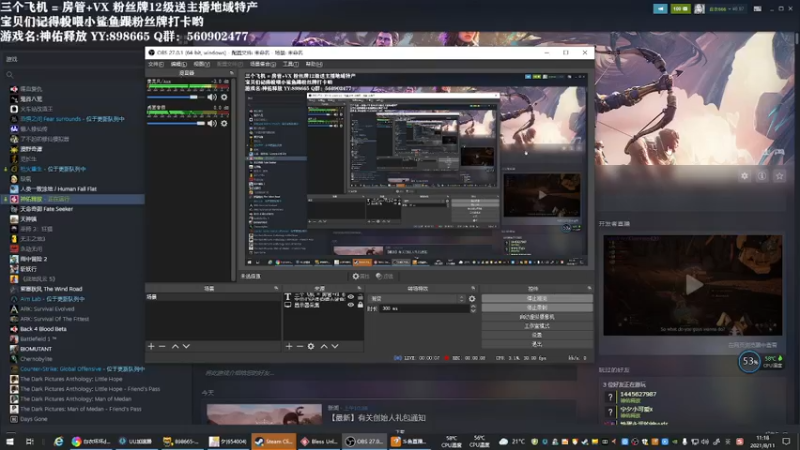The width and height of the screenshot is (800, 450).
Task: Move scene up in Scenes panel
Action: pos(175,346)
